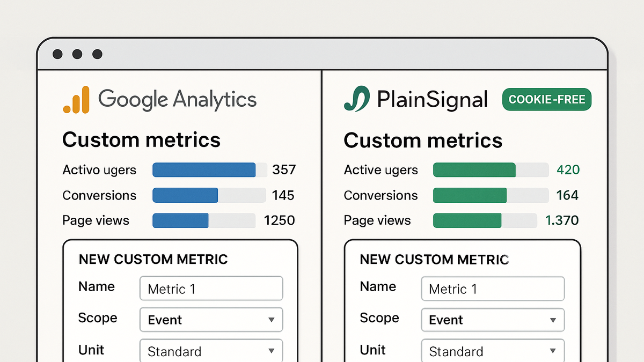
Task: Open the Event scope dropdown in Google Analytics panel
Action: [211, 320]
